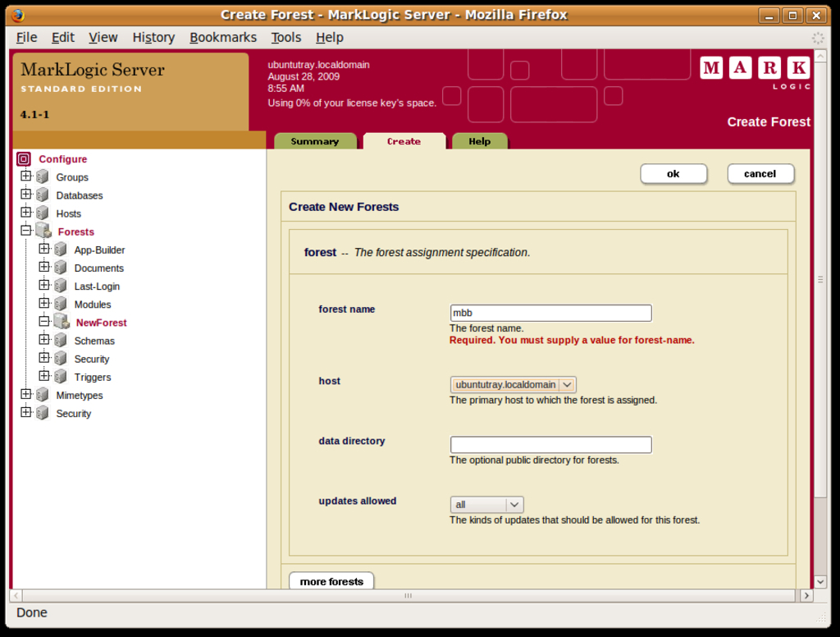
Task: Collapse the Forests tree node
Action: (x=25, y=231)
